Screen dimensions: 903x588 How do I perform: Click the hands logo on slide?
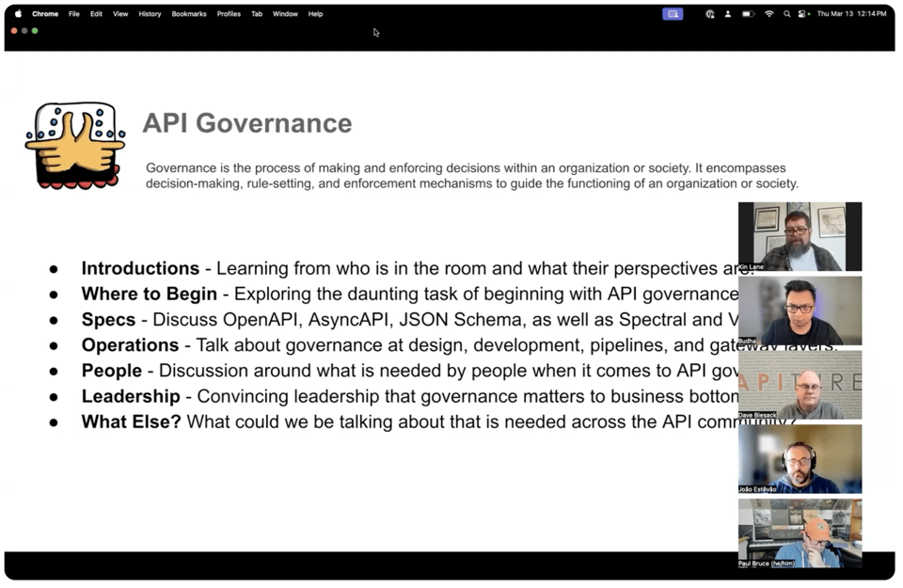[x=75, y=146]
